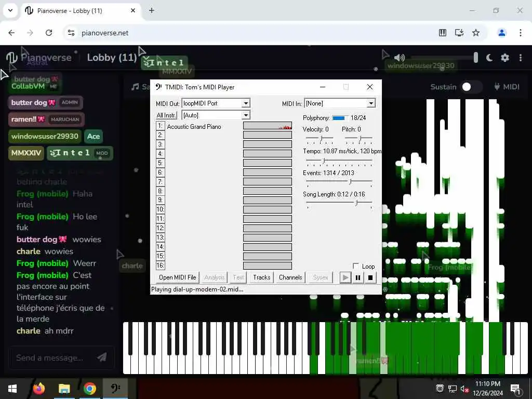Click the Song Length position slider

coord(356,203)
